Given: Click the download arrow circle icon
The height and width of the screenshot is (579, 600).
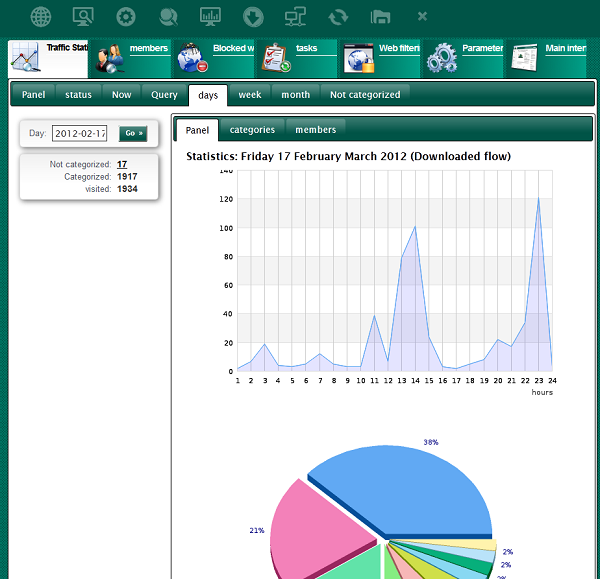Looking at the screenshot, I should (x=253, y=17).
